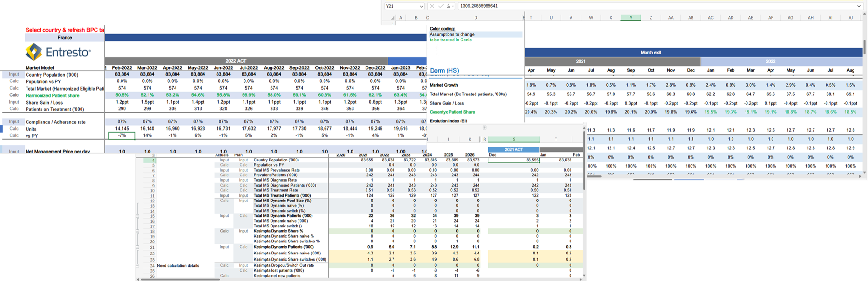868x281 pixels.
Task: Collapse the outline group button at row 15
Action: (137, 216)
